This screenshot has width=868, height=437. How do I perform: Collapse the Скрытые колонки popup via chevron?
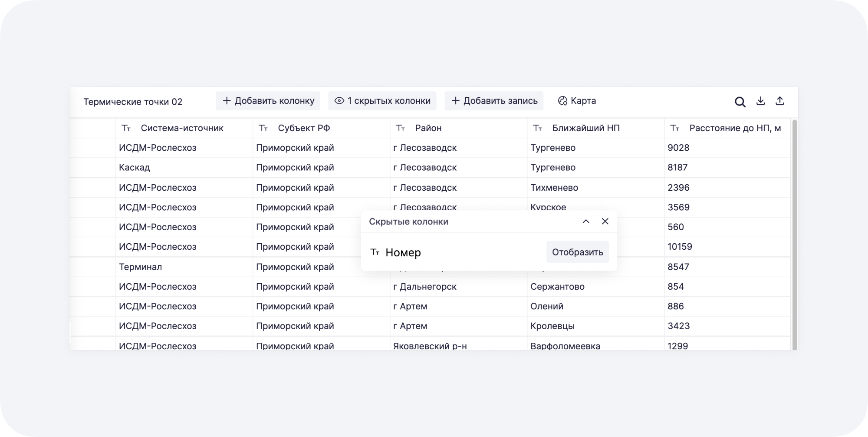[x=586, y=221]
